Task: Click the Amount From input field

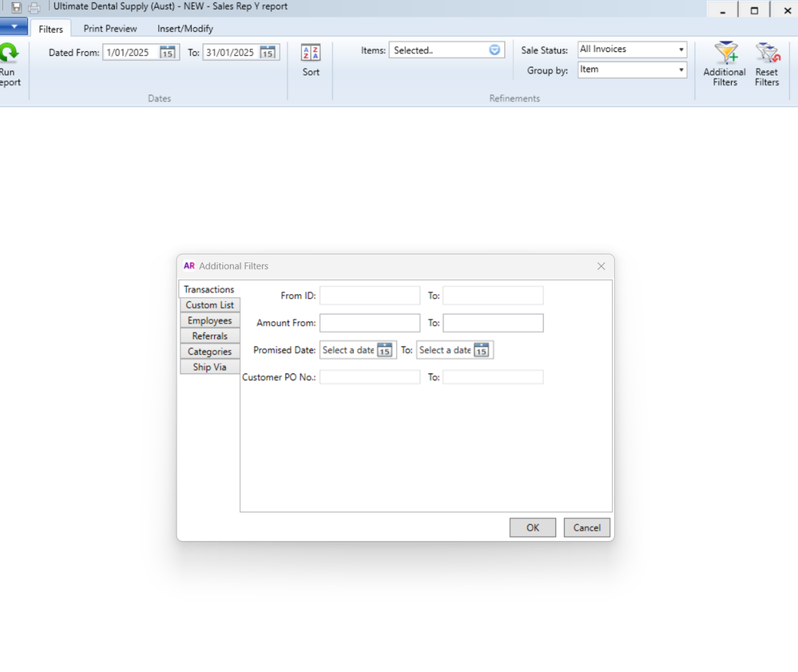Action: click(x=369, y=323)
